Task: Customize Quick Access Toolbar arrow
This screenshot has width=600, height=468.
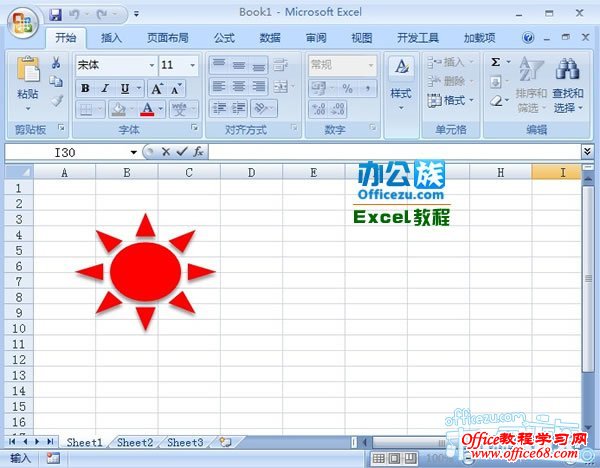Action: click(136, 15)
